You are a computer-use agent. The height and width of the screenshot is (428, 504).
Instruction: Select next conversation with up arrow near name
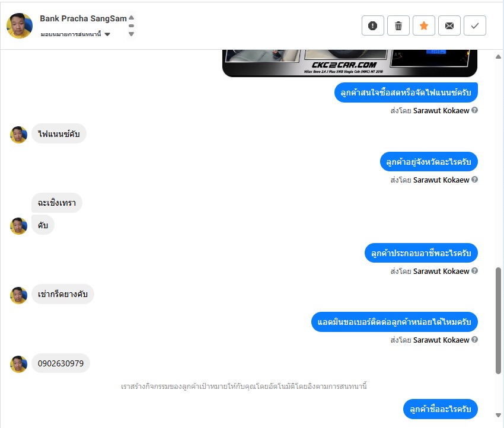tap(131, 18)
